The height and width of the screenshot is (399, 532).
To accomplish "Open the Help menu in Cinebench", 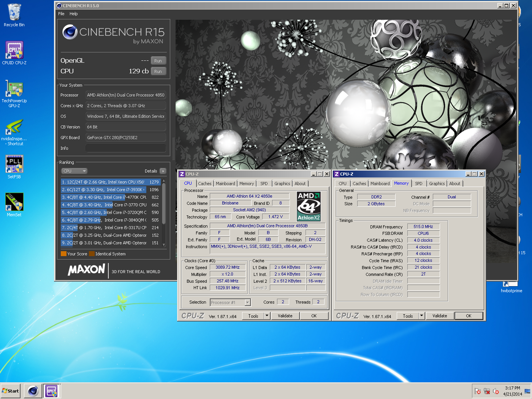I will tap(74, 14).
